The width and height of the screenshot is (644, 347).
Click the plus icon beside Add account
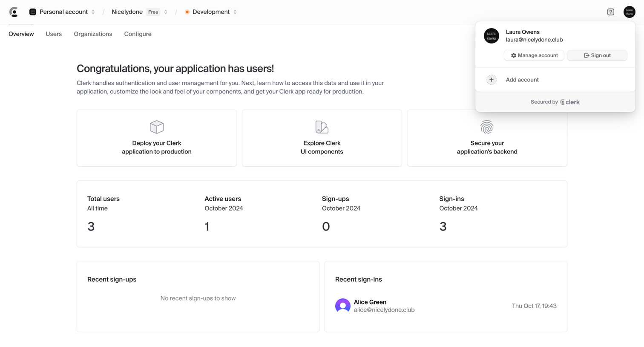[492, 80]
